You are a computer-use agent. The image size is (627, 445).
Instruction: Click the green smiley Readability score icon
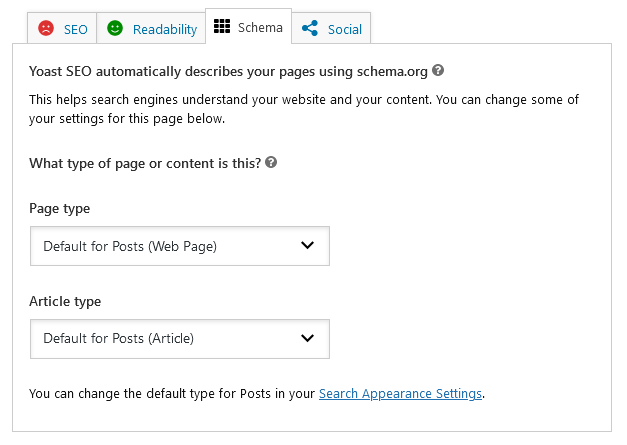[x=115, y=28]
